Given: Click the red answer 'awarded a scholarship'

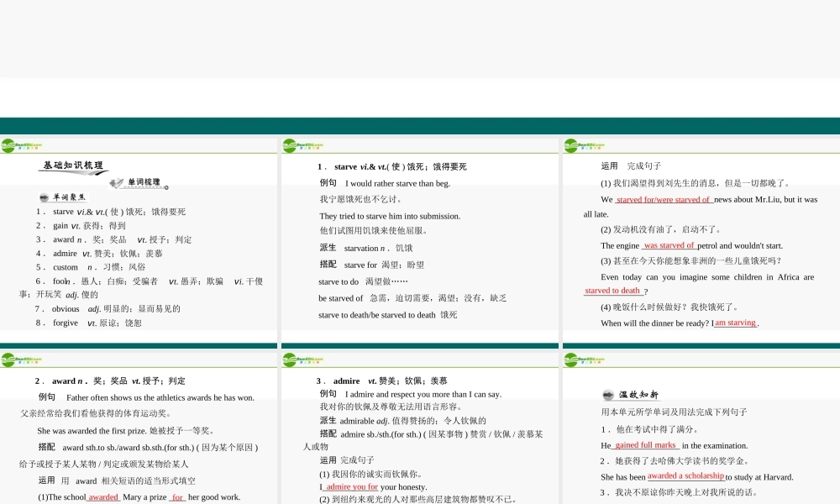Looking at the screenshot, I should 685,475.
